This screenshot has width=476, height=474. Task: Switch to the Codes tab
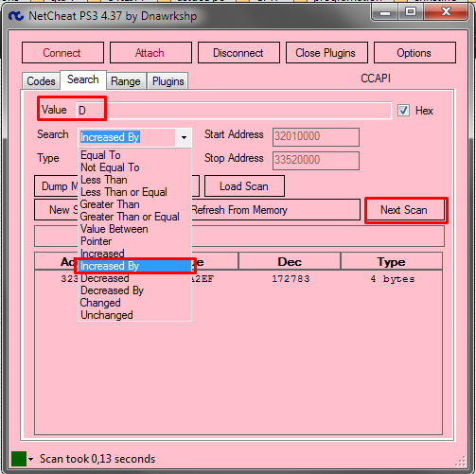tap(41, 81)
